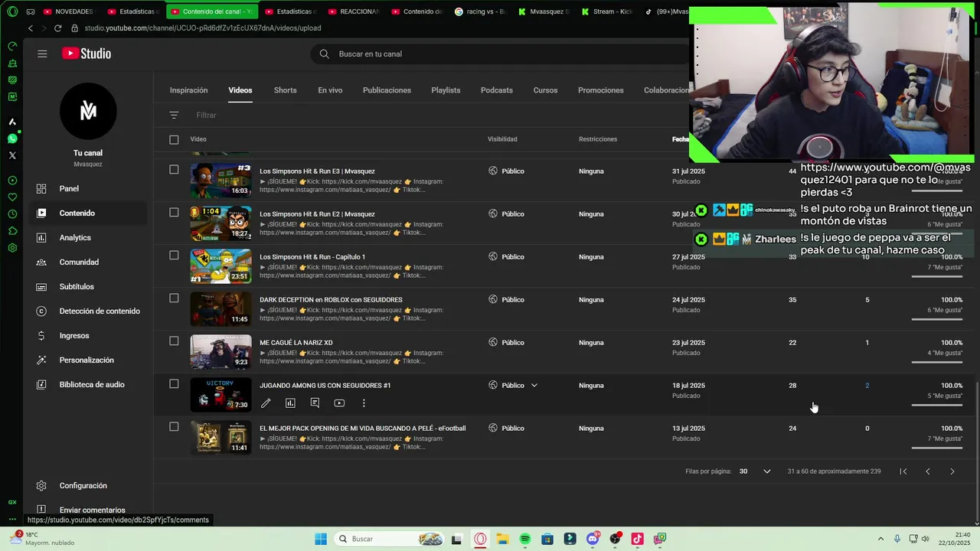Expand the Público visibility dropdown on Among Us row

pyautogui.click(x=534, y=386)
